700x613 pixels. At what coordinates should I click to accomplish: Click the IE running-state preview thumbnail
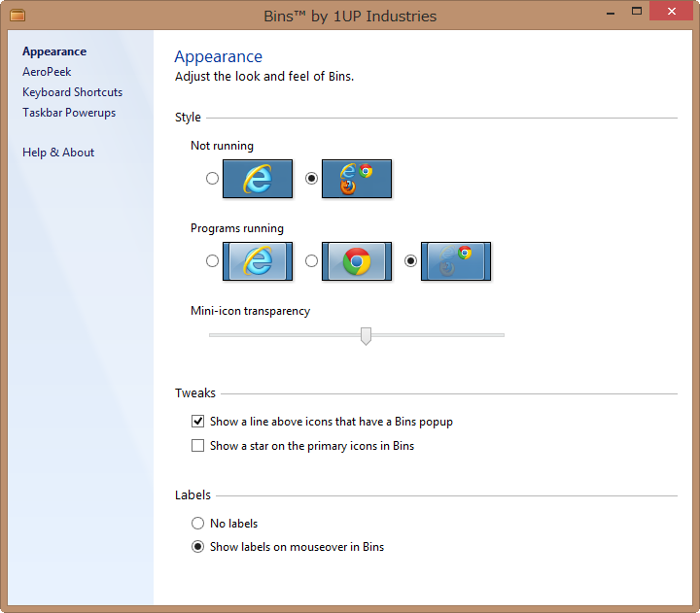[258, 261]
